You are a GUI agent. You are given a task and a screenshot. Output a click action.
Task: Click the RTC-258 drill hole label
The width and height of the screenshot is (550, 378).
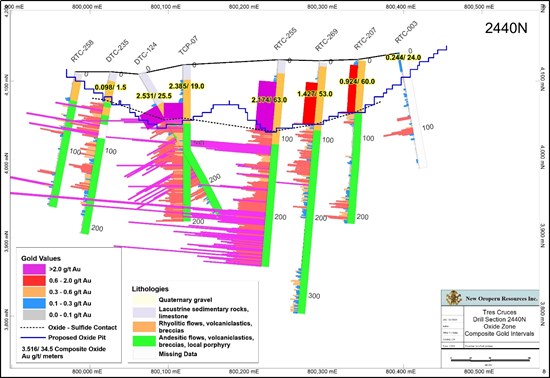[x=82, y=52]
